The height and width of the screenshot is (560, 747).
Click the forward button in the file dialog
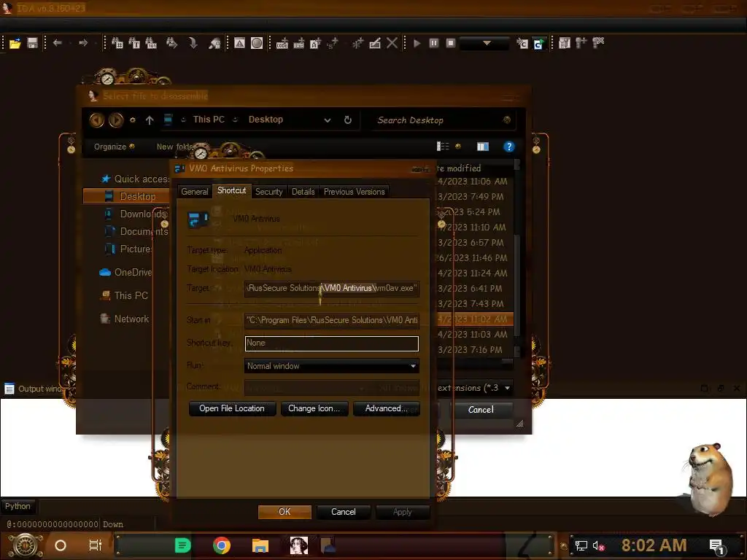tap(116, 120)
